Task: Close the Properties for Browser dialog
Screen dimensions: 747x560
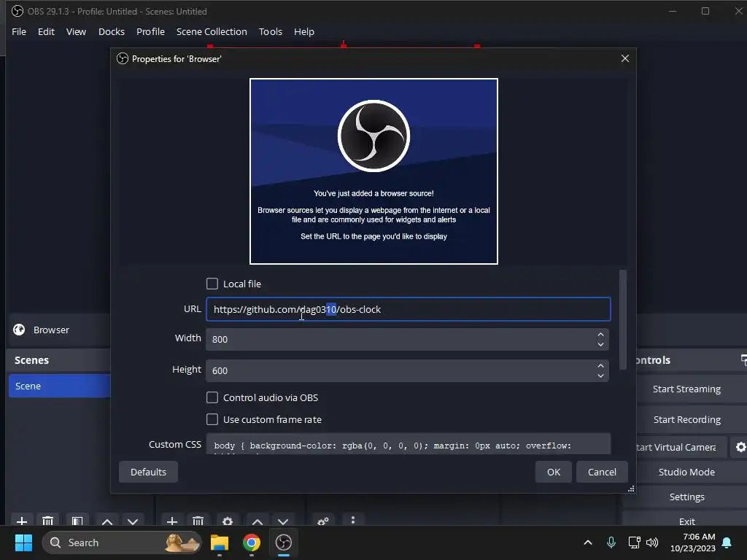Action: coord(625,58)
